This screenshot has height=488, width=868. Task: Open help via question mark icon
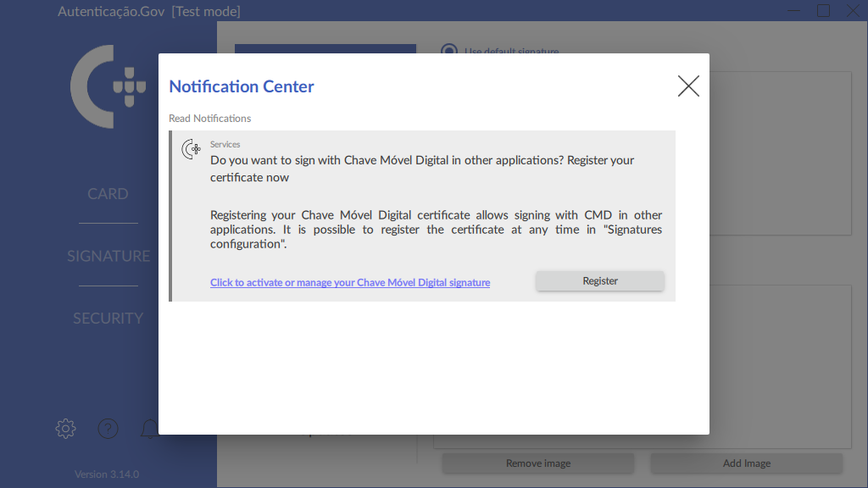click(108, 429)
